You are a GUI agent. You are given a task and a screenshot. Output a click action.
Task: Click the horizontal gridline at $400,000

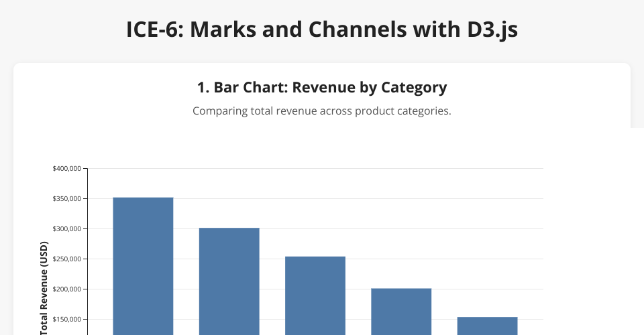coord(315,168)
